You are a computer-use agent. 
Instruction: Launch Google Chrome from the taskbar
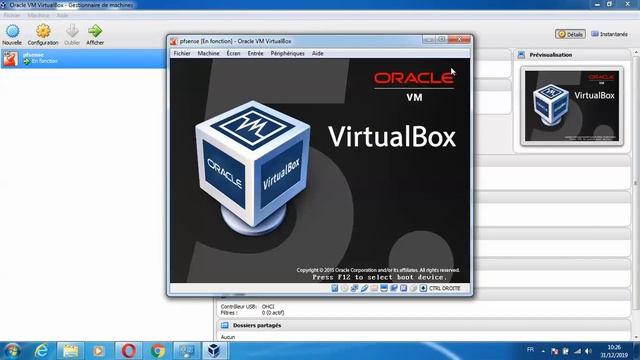click(x=158, y=351)
